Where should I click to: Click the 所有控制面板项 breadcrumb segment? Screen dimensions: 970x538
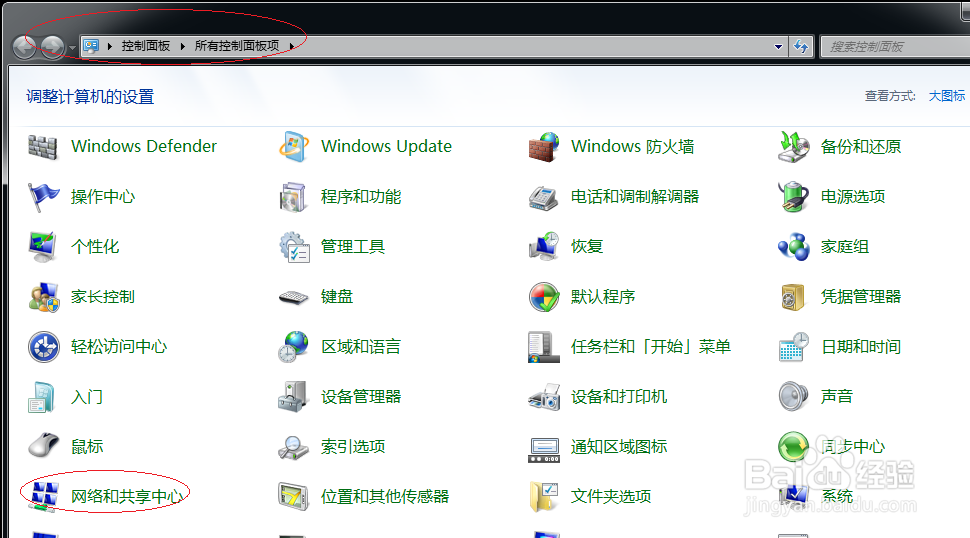pos(237,46)
